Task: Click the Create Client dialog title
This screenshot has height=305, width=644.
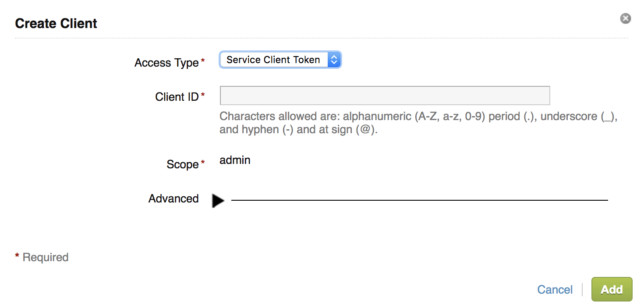Action: pyautogui.click(x=56, y=23)
